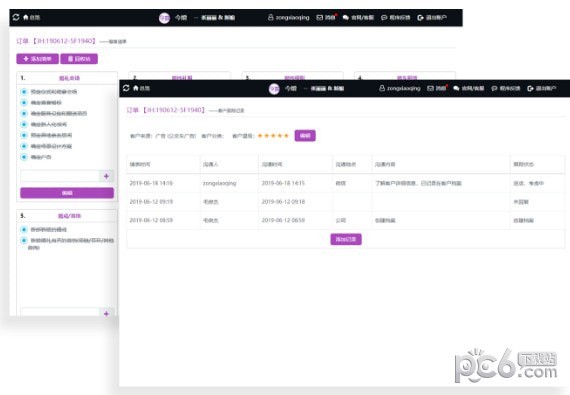This screenshot has width=570, height=395.
Task: Open the program feedback bubble in the front window
Action: pyautogui.click(x=506, y=88)
